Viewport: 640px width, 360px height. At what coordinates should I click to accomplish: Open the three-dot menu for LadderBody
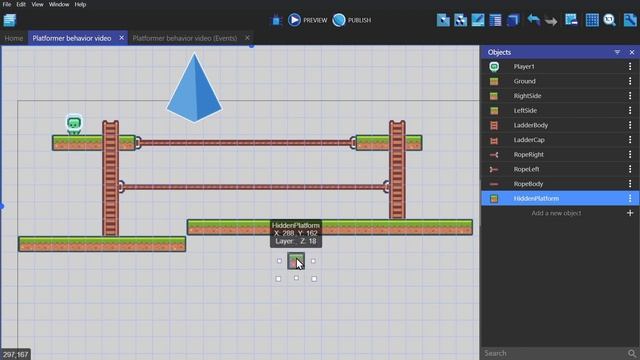click(x=630, y=125)
